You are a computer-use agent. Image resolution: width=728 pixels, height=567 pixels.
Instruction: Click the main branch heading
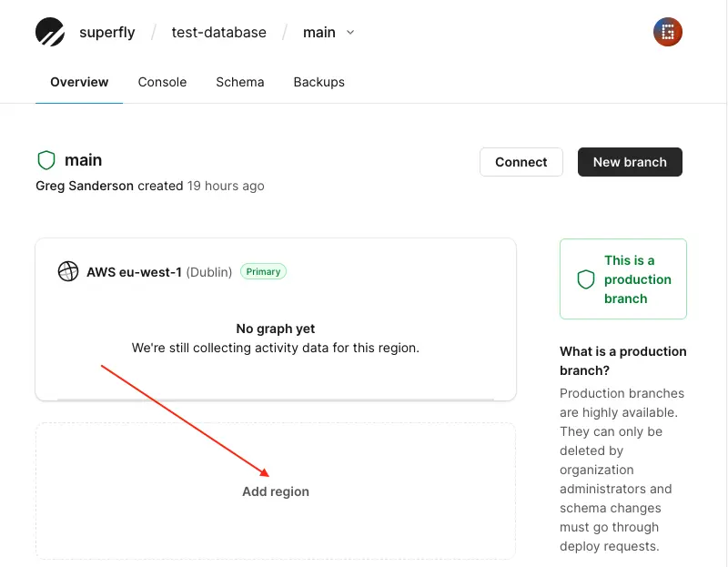pyautogui.click(x=83, y=160)
